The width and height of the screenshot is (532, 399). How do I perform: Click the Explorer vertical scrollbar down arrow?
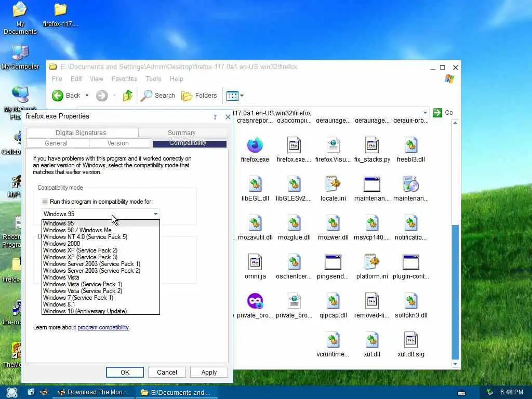click(455, 364)
